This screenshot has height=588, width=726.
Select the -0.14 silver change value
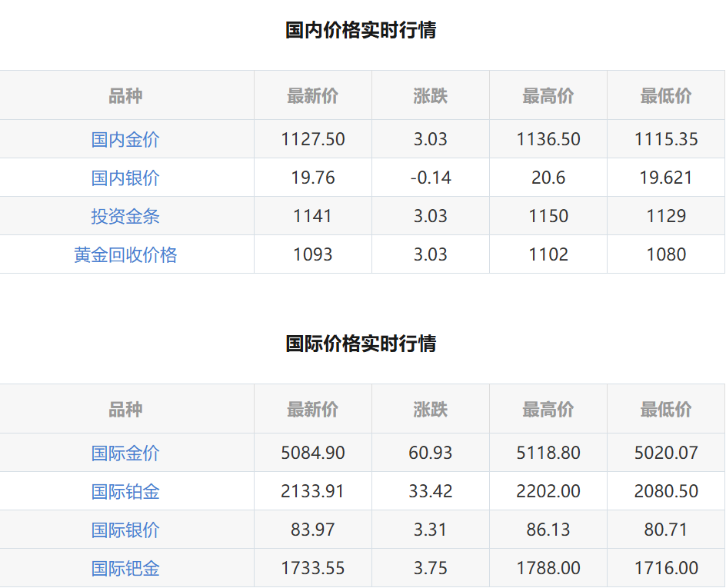pyautogui.click(x=430, y=178)
